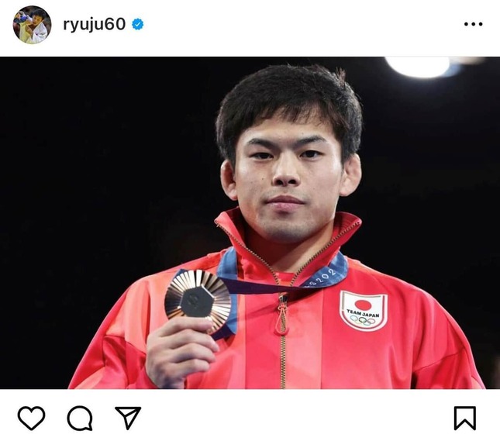
Task: Click the athlete's dark hair in the photo
Action: [288, 102]
